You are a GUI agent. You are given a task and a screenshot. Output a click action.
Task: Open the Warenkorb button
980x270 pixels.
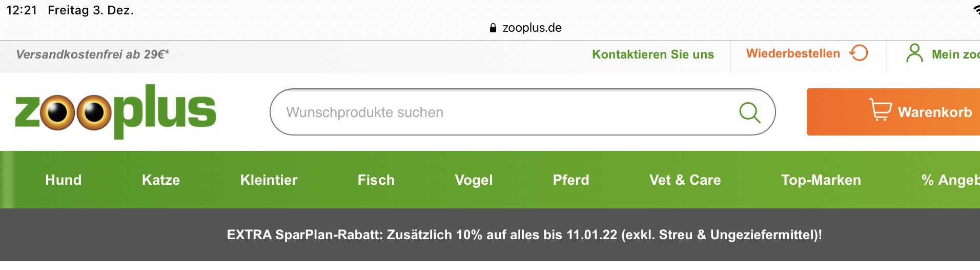[893, 112]
